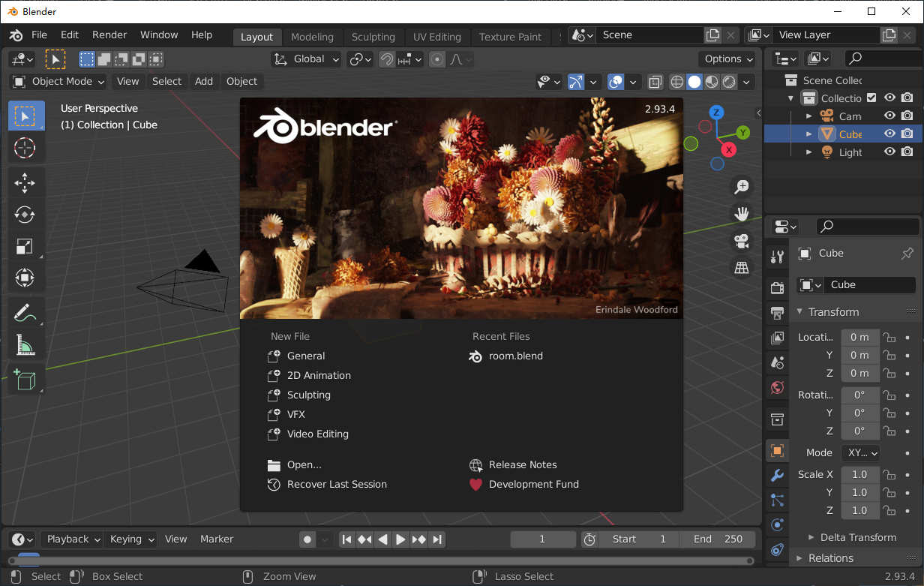The width and height of the screenshot is (924, 586).
Task: Open the Playback dropdown in timeline
Action: (74, 539)
